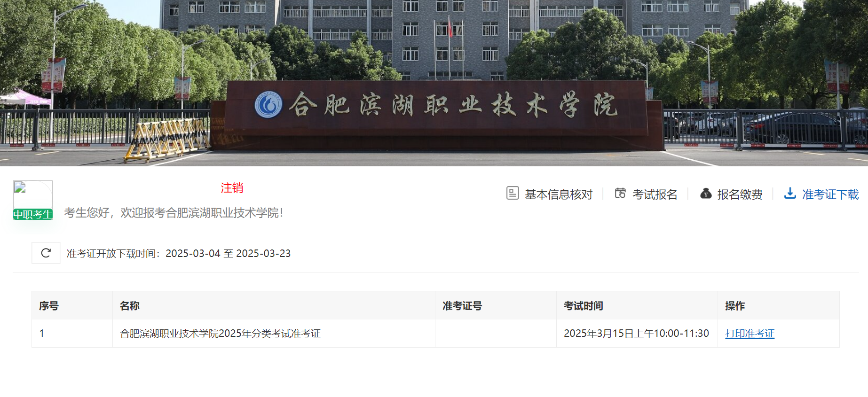Select the 合肥滨湖职业技术学院2025年分类考试准考证 row

435,334
